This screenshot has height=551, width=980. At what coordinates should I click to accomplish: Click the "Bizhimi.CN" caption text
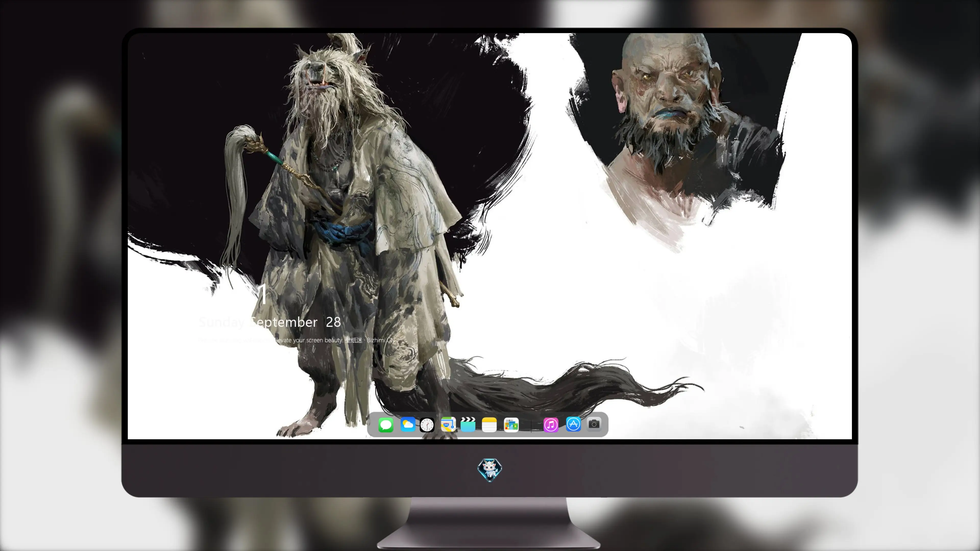(381, 340)
